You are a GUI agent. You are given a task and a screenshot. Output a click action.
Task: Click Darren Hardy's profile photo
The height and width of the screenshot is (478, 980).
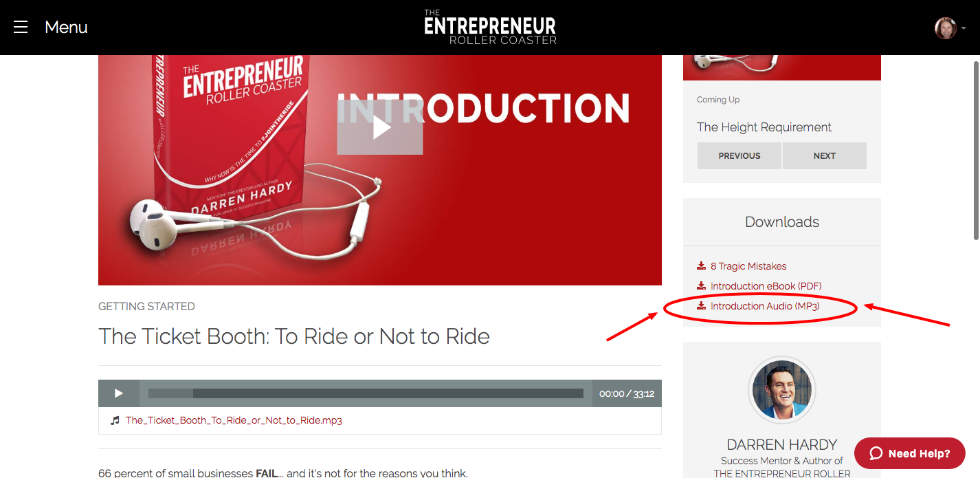coord(781,390)
